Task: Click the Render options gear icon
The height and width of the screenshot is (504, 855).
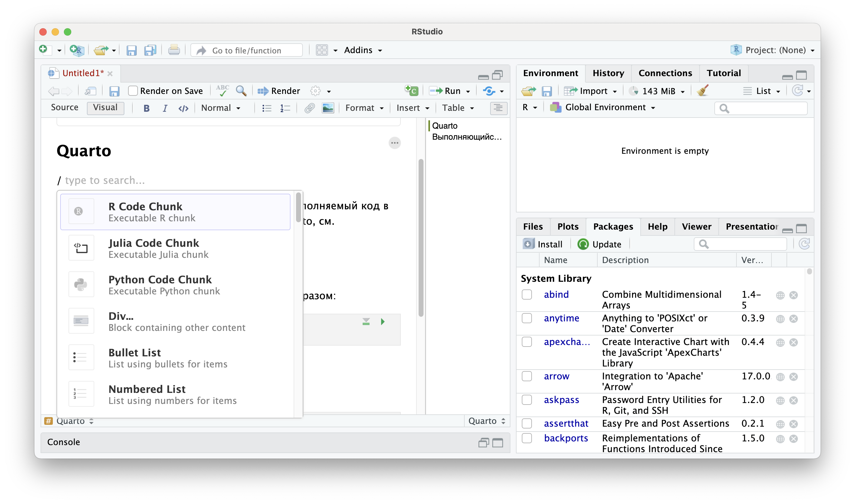Action: 315,91
